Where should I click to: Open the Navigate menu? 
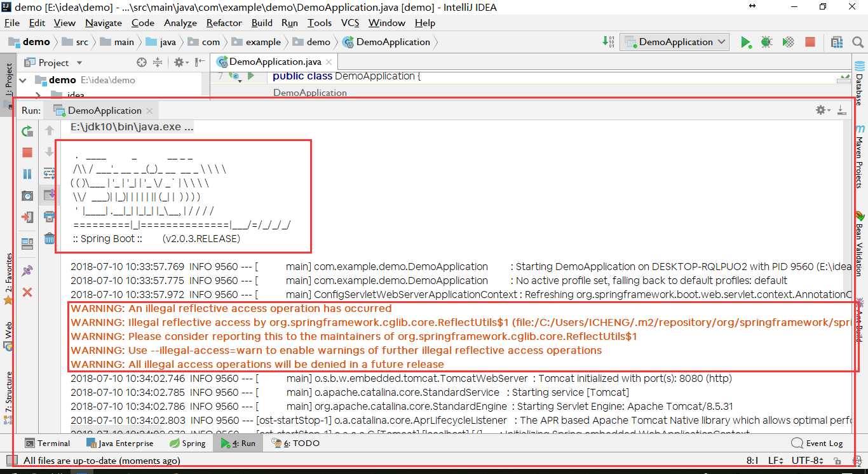(104, 22)
